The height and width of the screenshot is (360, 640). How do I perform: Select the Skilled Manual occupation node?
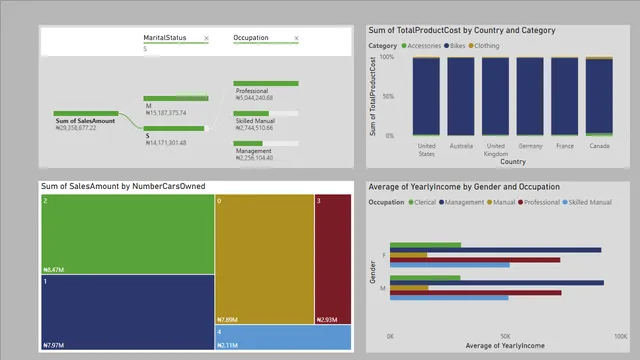pyautogui.click(x=266, y=113)
